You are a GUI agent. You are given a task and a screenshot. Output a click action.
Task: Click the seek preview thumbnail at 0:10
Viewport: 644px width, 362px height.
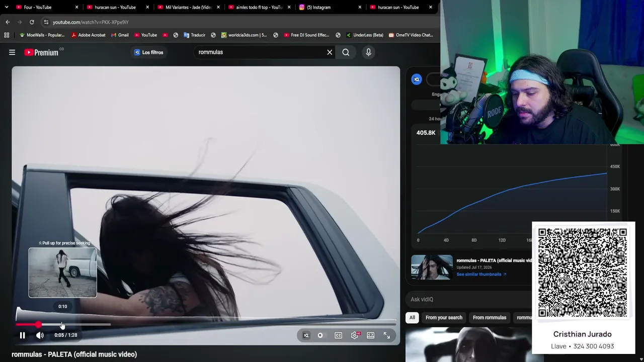pos(62,273)
